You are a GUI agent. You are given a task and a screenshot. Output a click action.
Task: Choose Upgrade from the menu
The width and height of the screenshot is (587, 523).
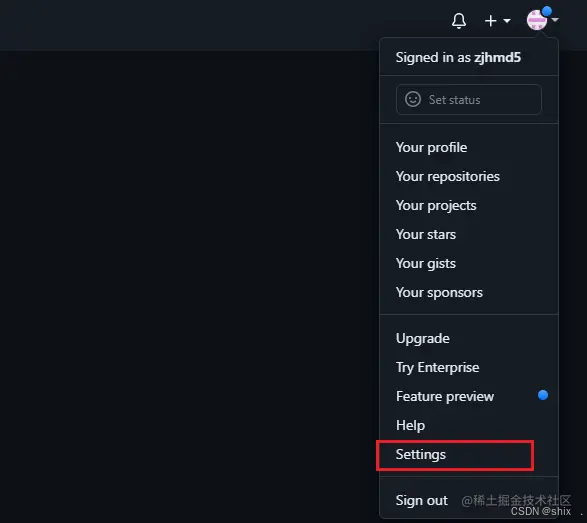tap(423, 338)
